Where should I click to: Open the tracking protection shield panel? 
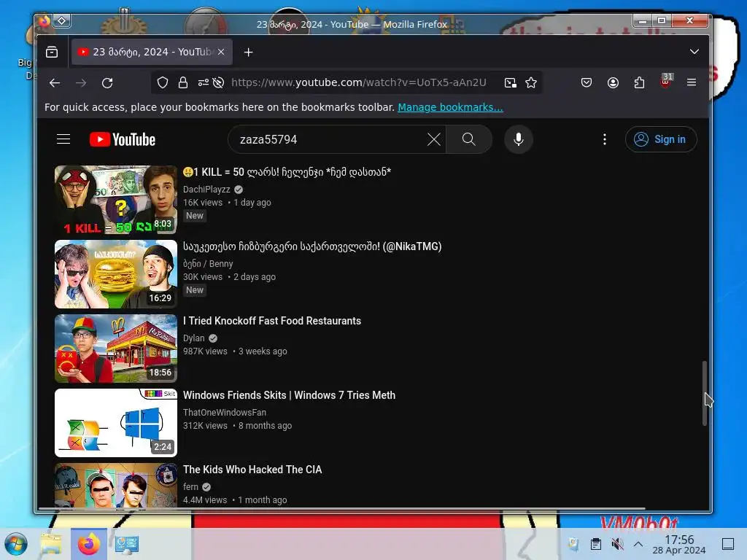click(163, 83)
